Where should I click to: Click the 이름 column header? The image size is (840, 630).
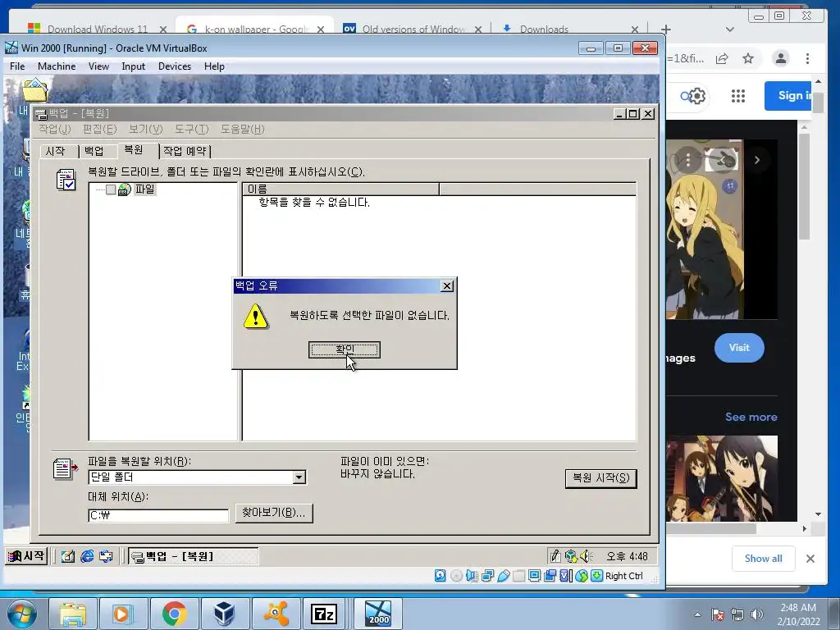click(x=340, y=189)
